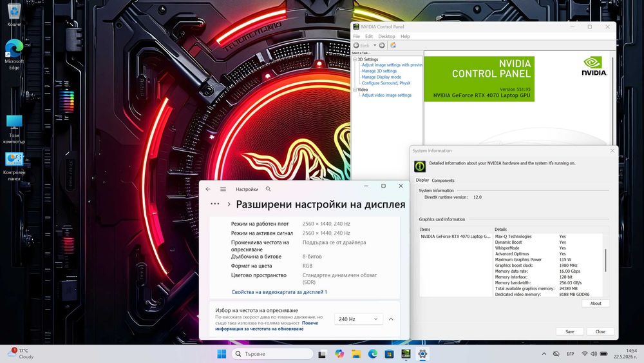Open Microsoft Store from the taskbar
Image resolution: width=644 pixels, height=363 pixels.
coord(390,354)
